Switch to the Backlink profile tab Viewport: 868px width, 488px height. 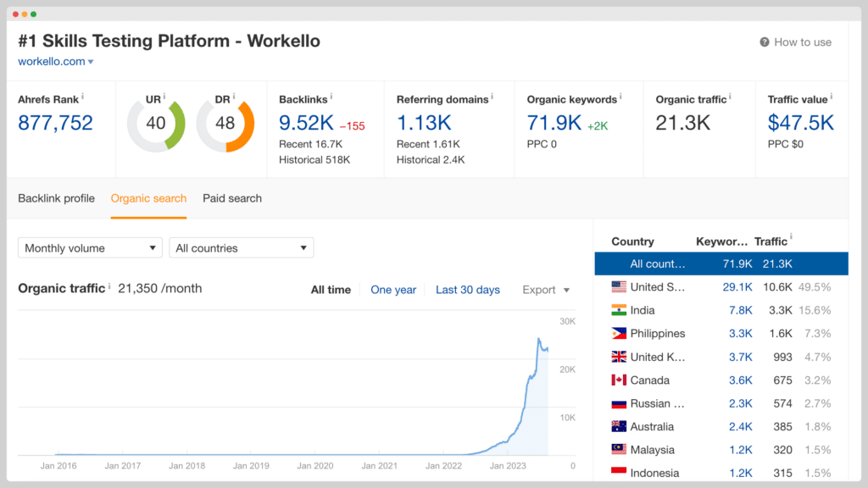click(57, 198)
